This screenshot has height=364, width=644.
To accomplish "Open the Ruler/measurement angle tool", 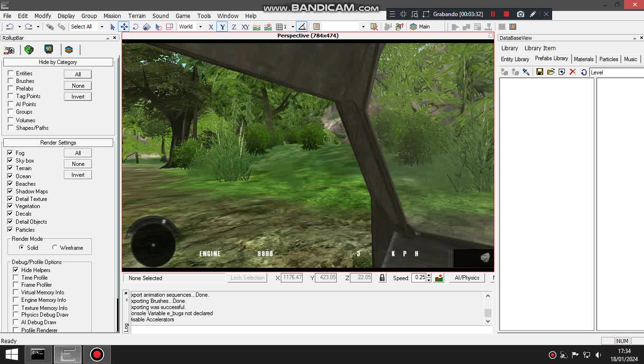I will [x=303, y=27].
